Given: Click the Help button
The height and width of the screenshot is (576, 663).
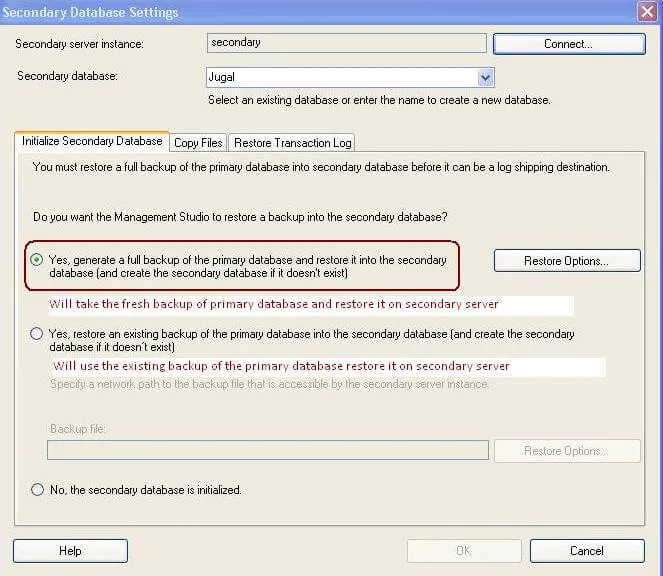Looking at the screenshot, I should [x=70, y=551].
